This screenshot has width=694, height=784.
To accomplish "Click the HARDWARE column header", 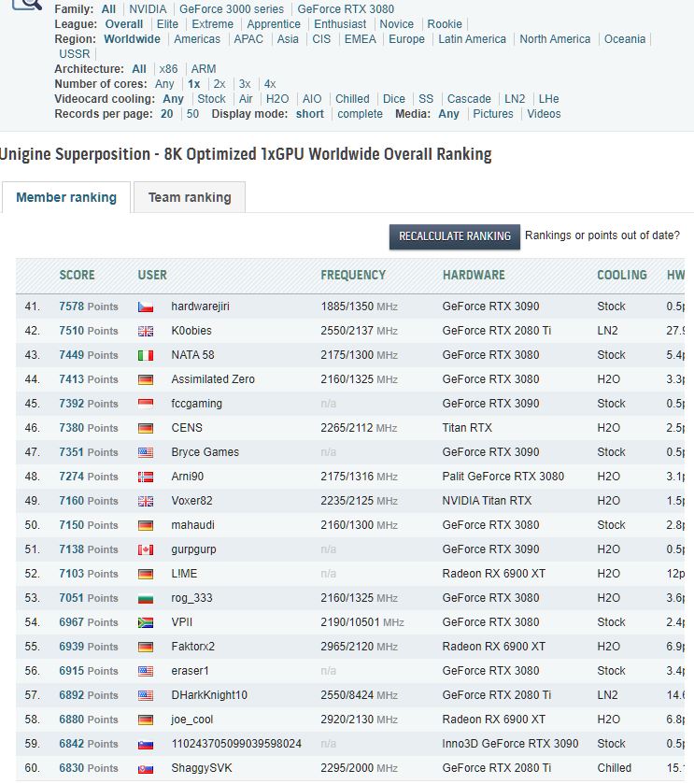I will pyautogui.click(x=474, y=275).
